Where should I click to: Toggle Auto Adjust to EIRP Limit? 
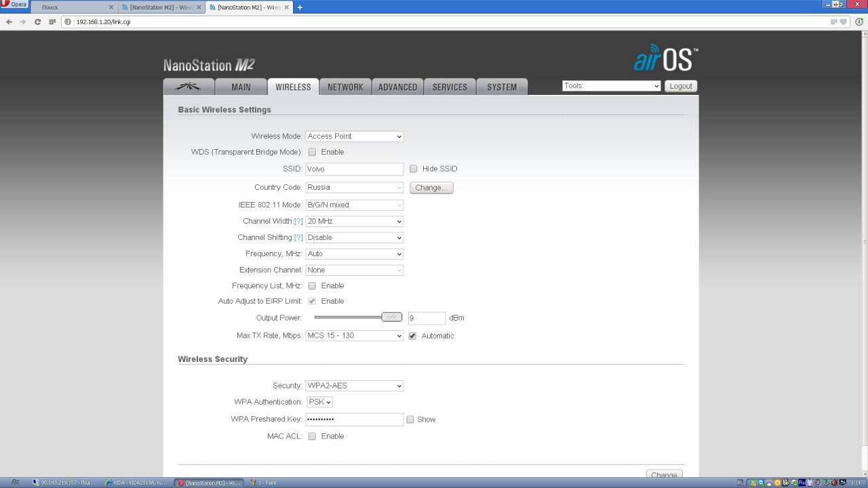point(312,301)
